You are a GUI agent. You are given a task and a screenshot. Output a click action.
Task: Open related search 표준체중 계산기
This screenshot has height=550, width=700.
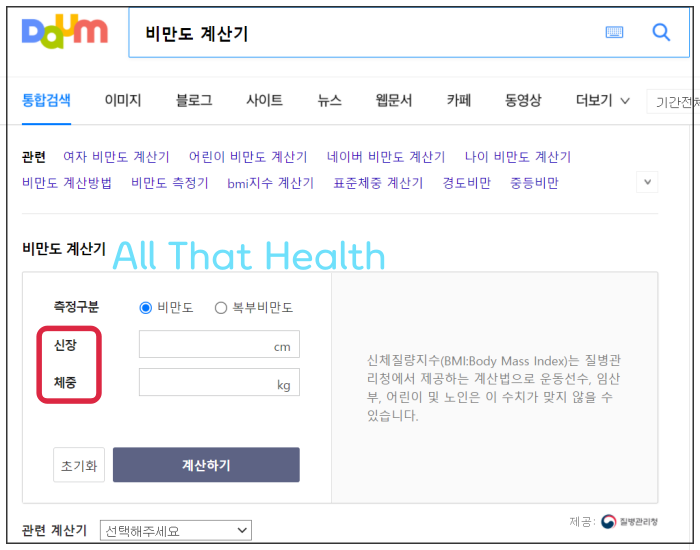(378, 183)
